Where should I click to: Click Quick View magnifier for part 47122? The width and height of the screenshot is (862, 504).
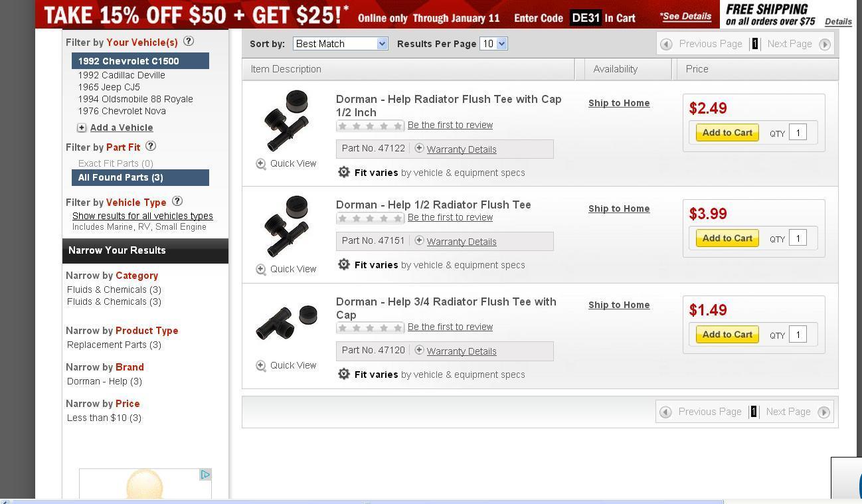261,164
